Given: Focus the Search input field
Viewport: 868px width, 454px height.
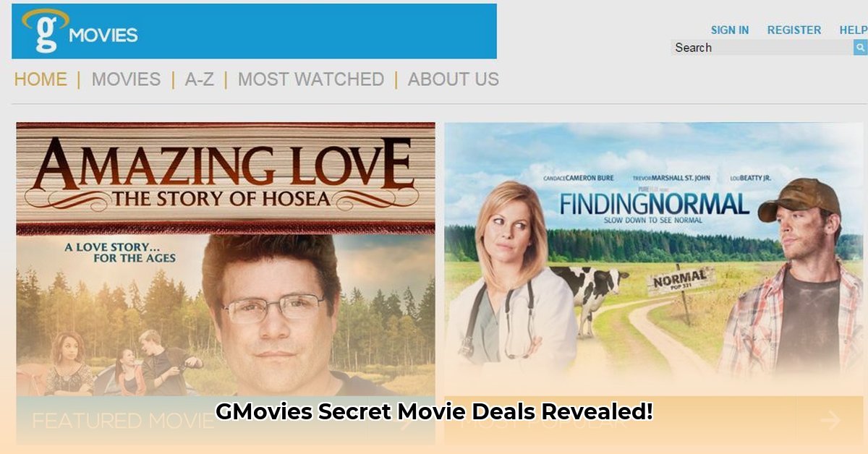Looking at the screenshot, I should click(762, 48).
